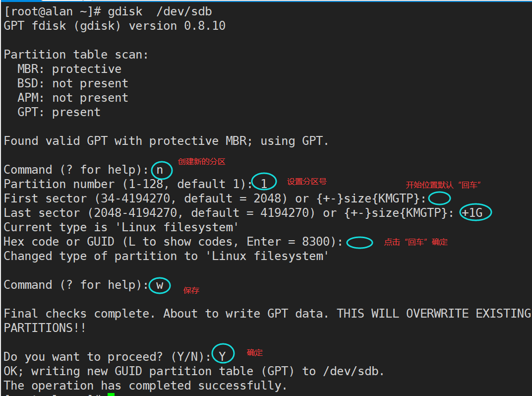The image size is (532, 396).
Task: Click the empty circle after First sector prompt
Action: pos(439,198)
